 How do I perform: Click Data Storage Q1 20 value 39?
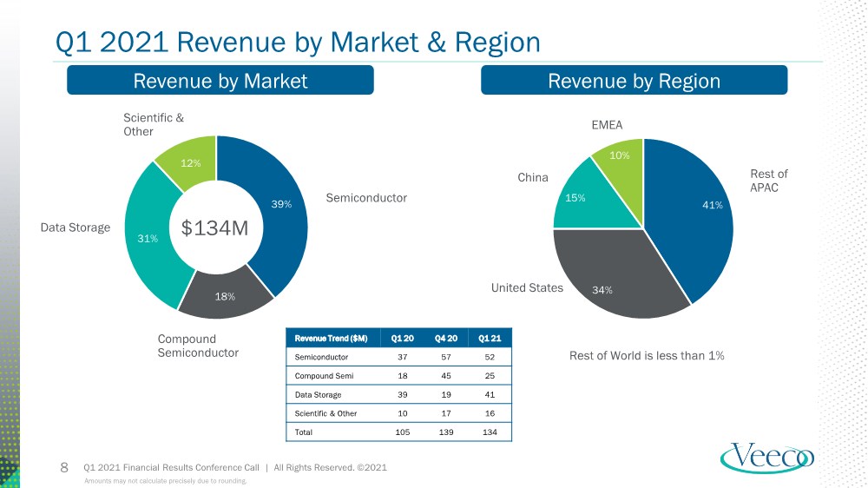point(403,395)
